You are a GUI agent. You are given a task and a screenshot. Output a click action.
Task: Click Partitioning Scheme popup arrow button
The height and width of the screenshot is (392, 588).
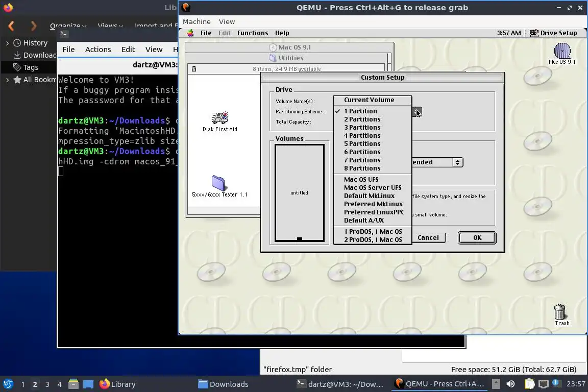(x=418, y=112)
